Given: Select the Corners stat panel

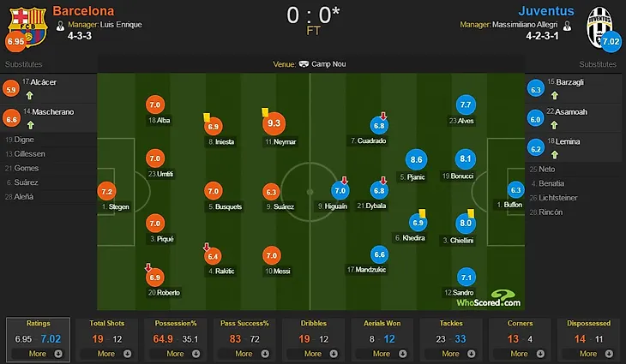Looking at the screenshot, I should click(520, 340).
